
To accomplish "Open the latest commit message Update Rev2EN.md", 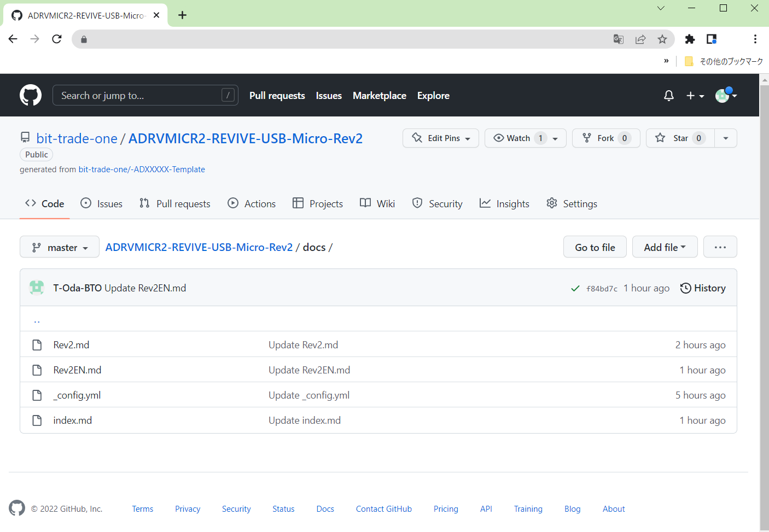I will click(x=145, y=288).
